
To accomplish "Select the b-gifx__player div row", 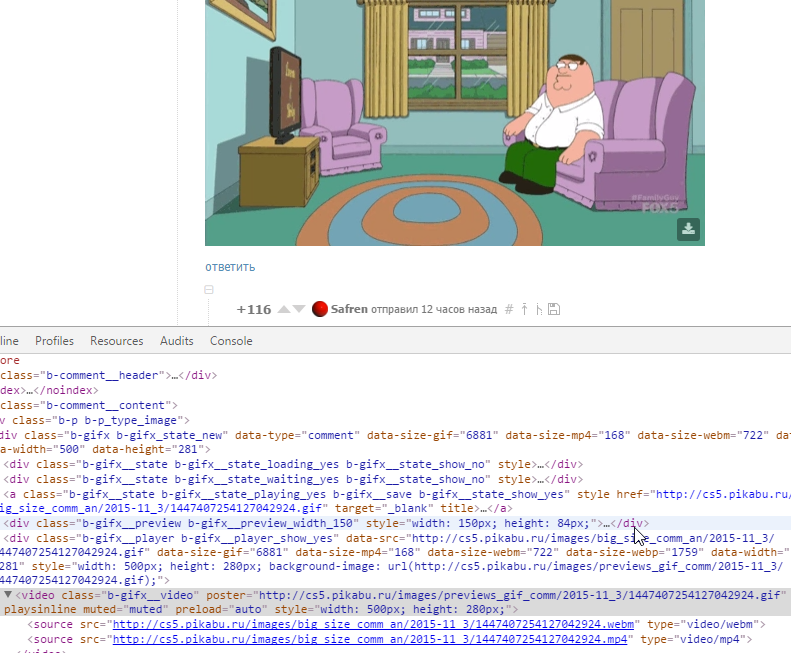I will click(396, 559).
